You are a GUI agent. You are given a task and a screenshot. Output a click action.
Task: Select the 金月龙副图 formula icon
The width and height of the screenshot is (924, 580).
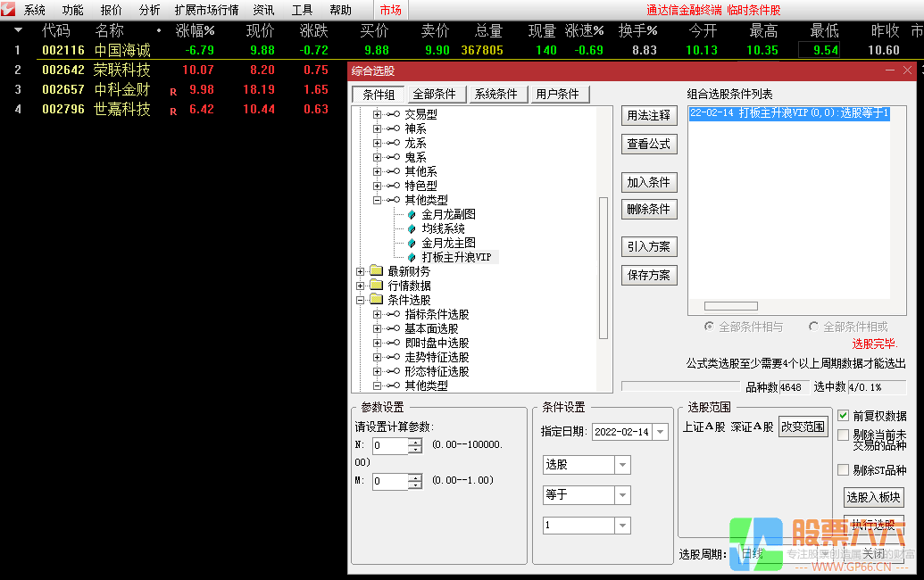(412, 214)
